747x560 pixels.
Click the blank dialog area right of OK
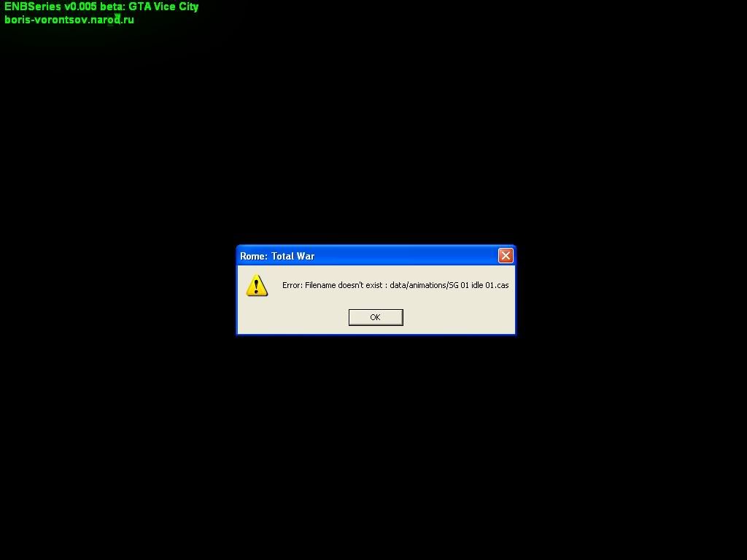[456, 317]
